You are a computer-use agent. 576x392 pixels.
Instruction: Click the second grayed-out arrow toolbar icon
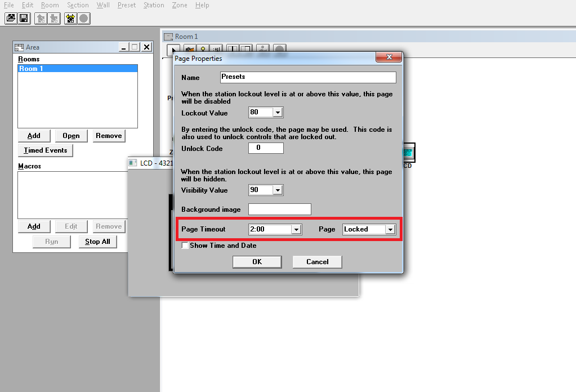pos(54,19)
